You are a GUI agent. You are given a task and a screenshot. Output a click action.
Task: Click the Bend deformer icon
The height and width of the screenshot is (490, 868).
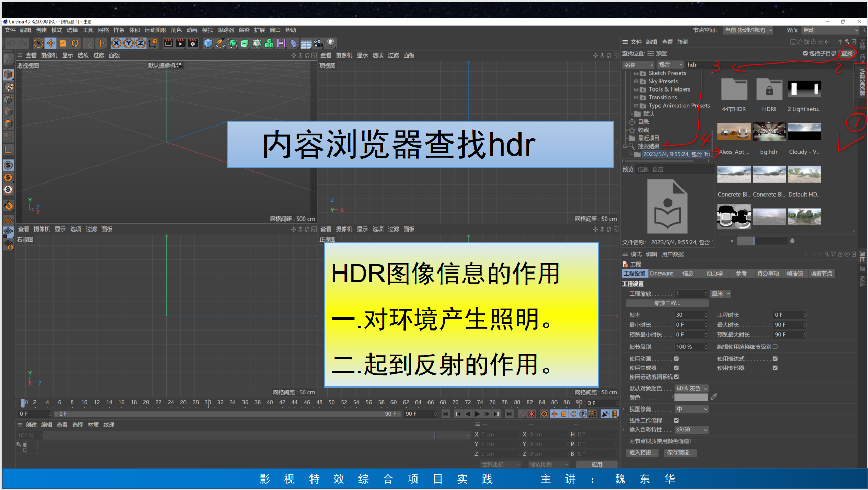tap(293, 43)
